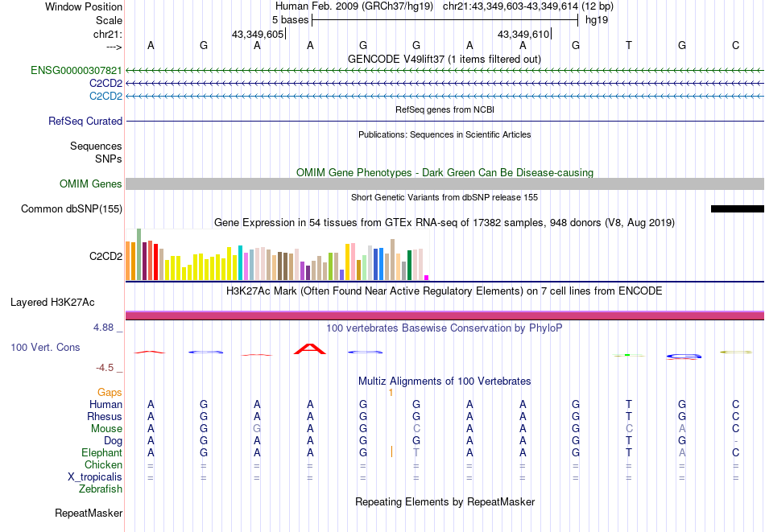Click the RepeatMasker track label
Image resolution: width=765 pixels, height=532 pixels.
tap(89, 513)
